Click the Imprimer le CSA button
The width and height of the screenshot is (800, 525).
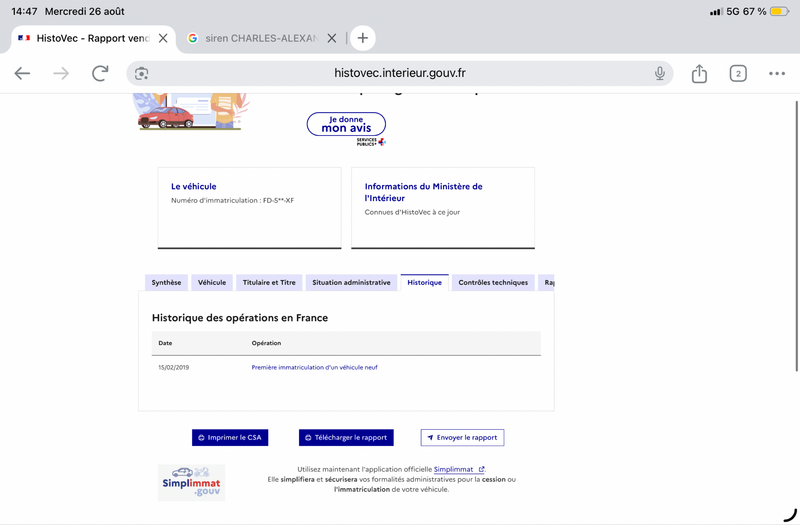tap(230, 438)
